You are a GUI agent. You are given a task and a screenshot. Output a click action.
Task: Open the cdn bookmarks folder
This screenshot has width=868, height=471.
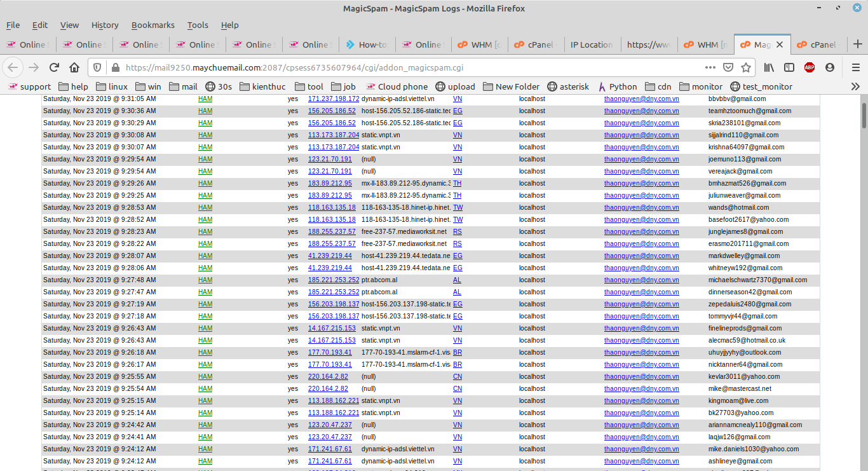click(x=658, y=86)
